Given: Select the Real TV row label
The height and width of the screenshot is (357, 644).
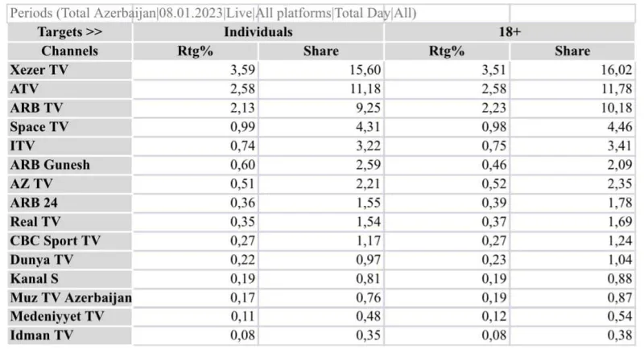Looking at the screenshot, I should click(37, 221).
